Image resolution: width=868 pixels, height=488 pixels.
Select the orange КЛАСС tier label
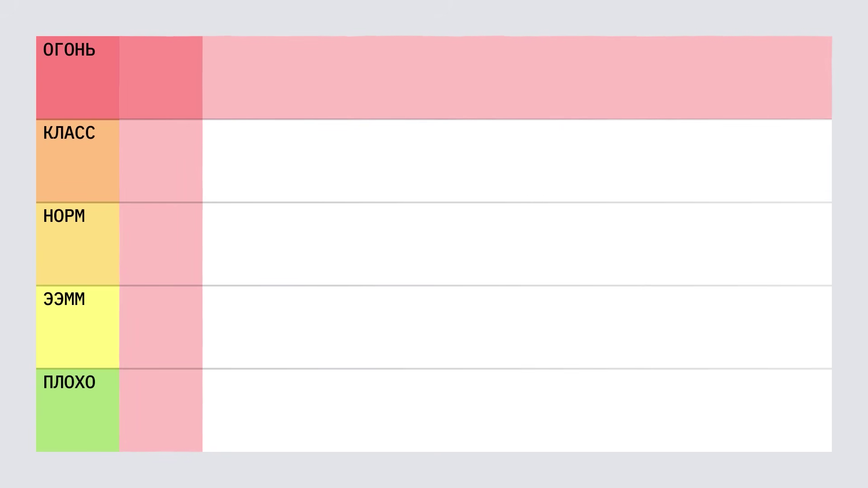pos(77,161)
